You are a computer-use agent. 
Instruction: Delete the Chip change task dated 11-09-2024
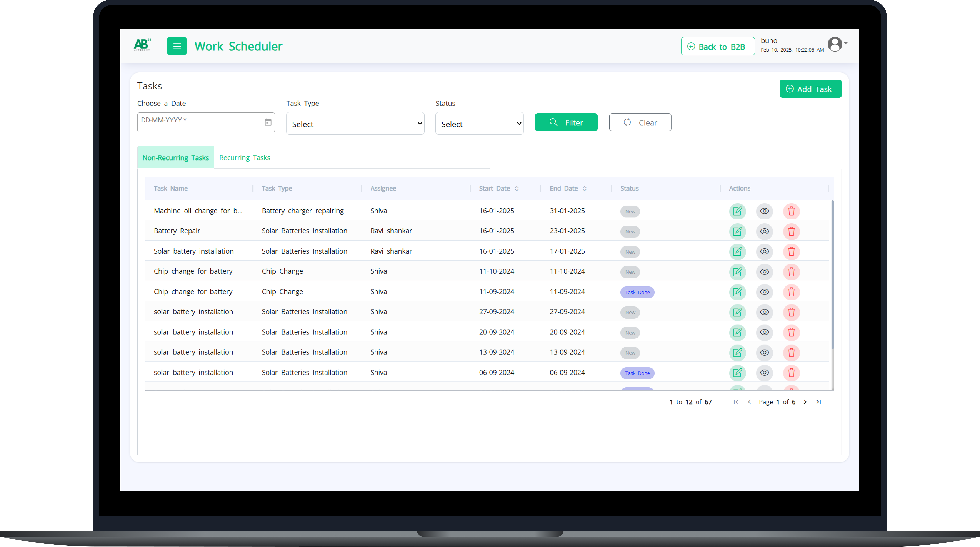point(791,292)
